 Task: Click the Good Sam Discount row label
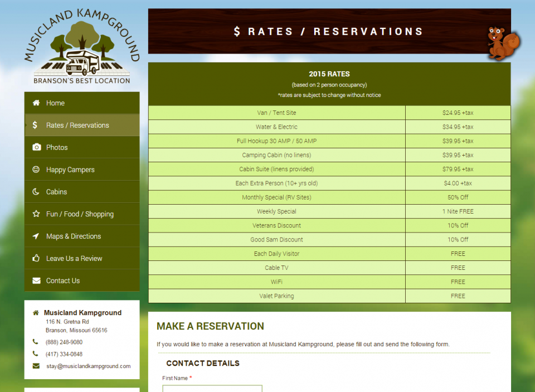[277, 239]
